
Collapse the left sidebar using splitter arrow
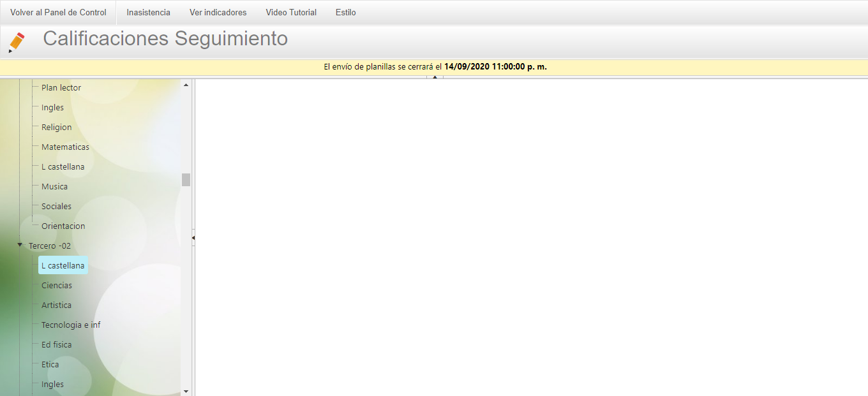193,237
